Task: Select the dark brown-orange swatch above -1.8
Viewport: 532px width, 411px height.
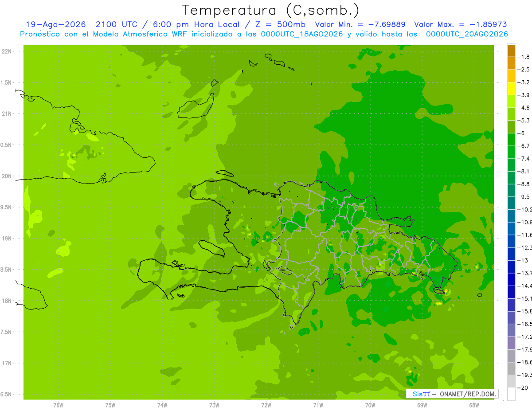Action: click(x=511, y=50)
